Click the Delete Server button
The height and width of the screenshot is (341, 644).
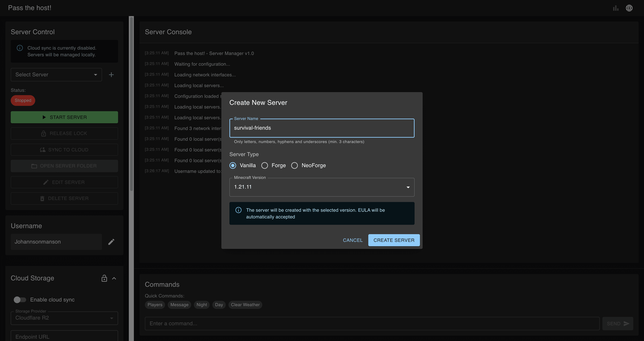(x=64, y=198)
